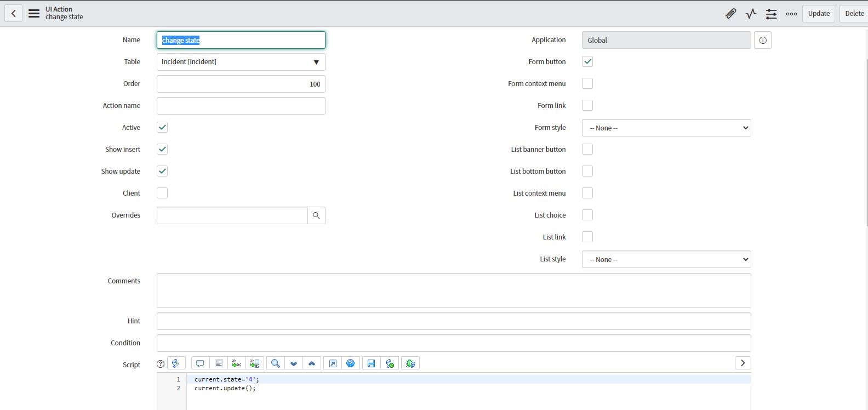Screen dimensions: 868x410
Task: Open more options three-dots icon
Action: pyautogui.click(x=791, y=14)
